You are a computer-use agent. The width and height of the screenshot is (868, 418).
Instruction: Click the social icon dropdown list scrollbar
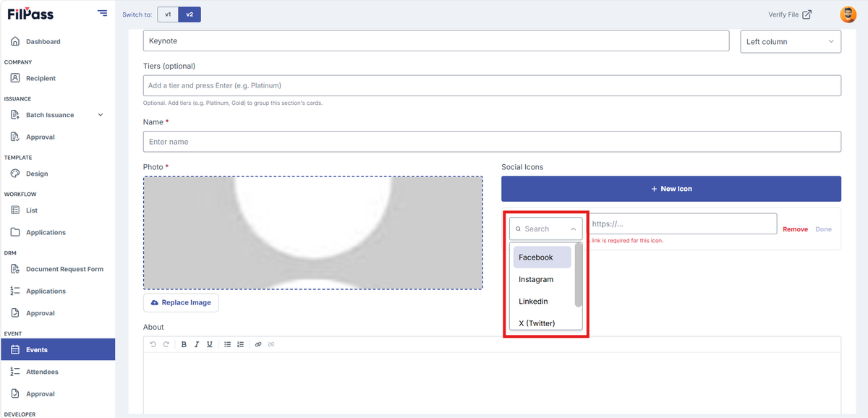click(579, 275)
